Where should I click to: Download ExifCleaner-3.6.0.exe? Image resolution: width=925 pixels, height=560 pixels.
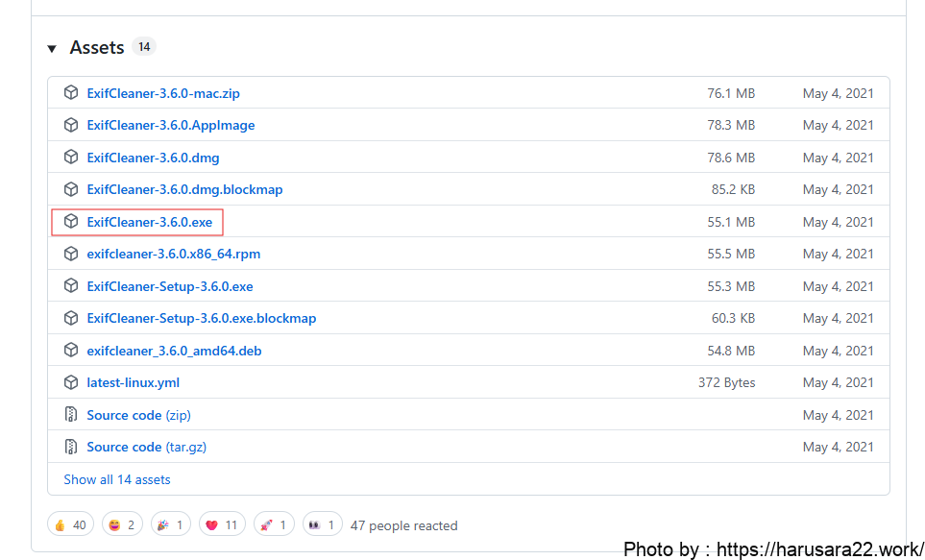click(x=149, y=222)
